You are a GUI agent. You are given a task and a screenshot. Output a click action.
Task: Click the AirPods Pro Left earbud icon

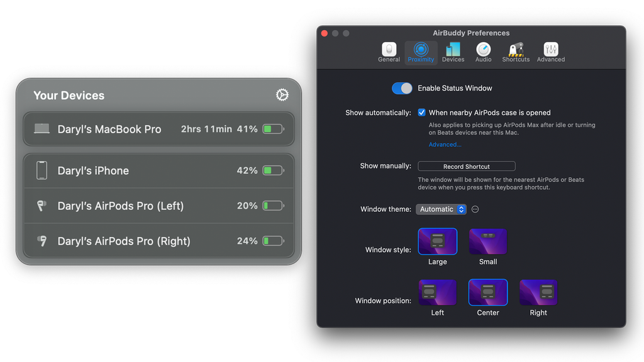[42, 205]
